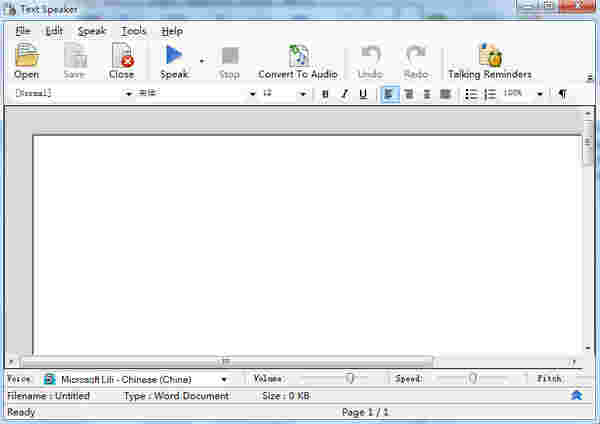Toggle underline formatting
This screenshot has height=424, width=600.
point(362,94)
